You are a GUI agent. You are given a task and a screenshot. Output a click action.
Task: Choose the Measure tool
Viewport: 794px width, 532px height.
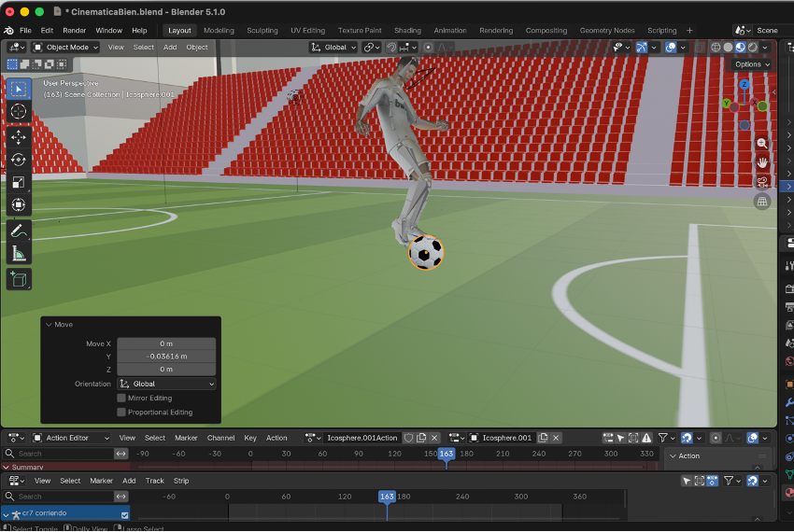[x=19, y=253]
